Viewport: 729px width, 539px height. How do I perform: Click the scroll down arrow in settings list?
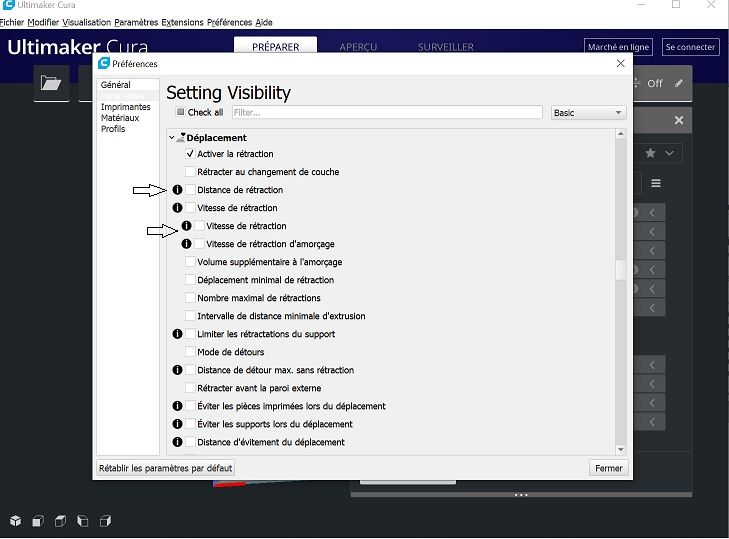[620, 449]
